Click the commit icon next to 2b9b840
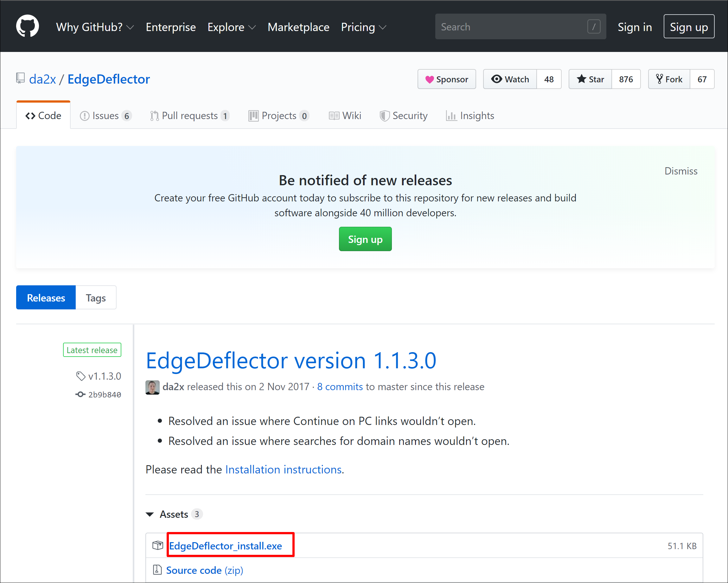 80,394
